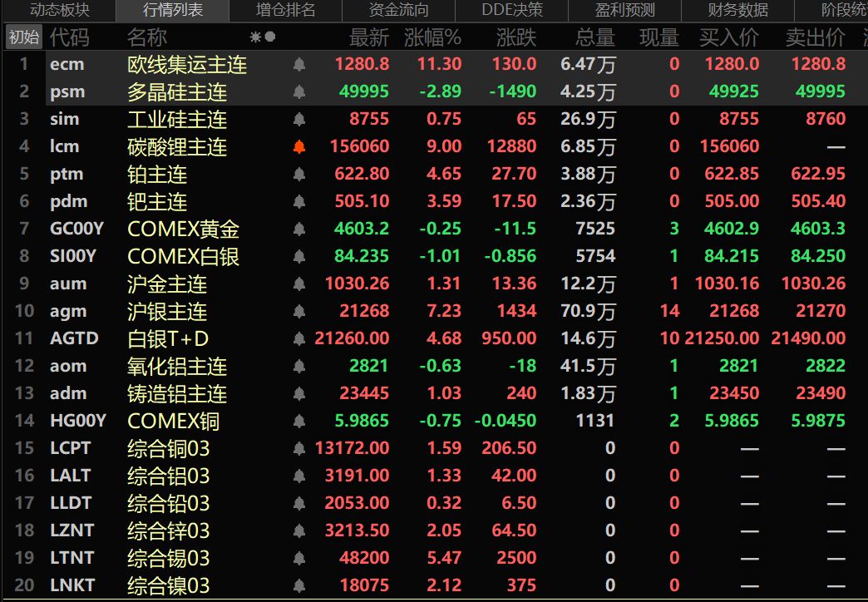This screenshot has width=868, height=602.
Task: Sort by the 涨跌 column header
Action: tap(516, 37)
